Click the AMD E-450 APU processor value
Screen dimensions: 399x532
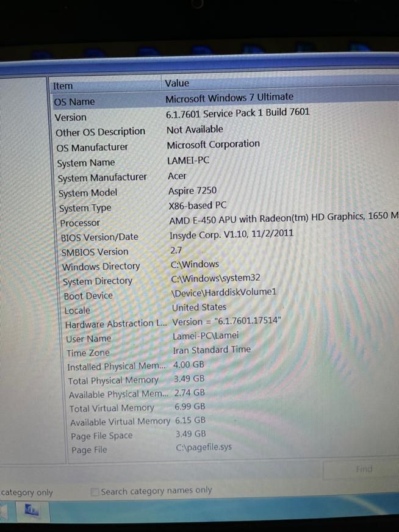pos(284,218)
